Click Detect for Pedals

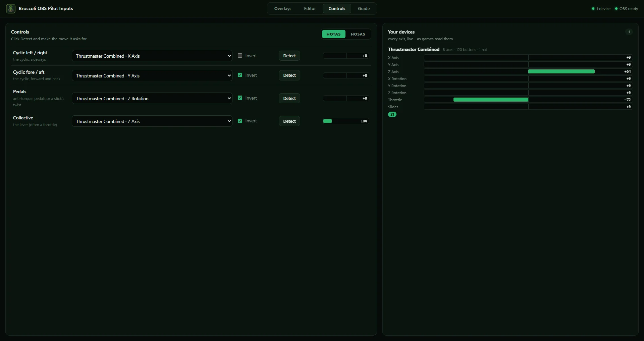(289, 98)
